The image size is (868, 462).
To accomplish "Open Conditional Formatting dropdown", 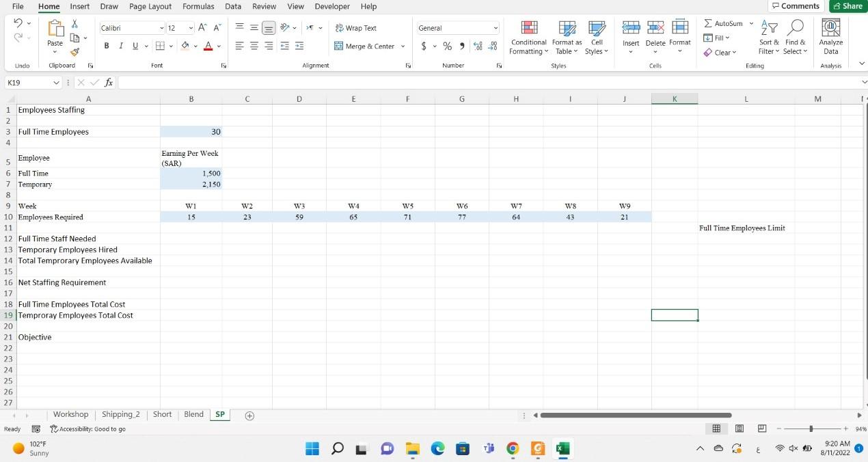I will 528,38.
